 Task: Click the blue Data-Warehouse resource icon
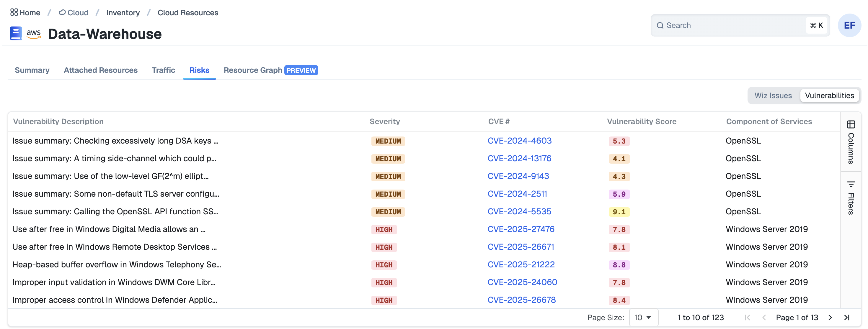(x=16, y=33)
